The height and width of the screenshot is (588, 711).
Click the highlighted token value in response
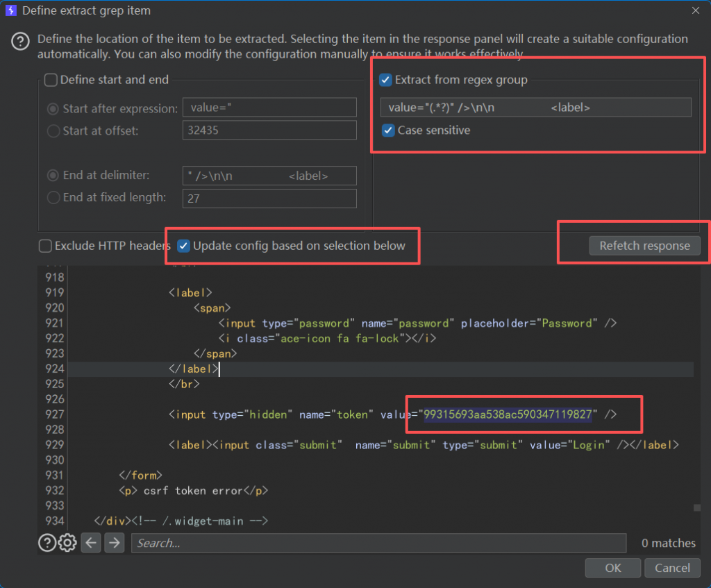[508, 414]
